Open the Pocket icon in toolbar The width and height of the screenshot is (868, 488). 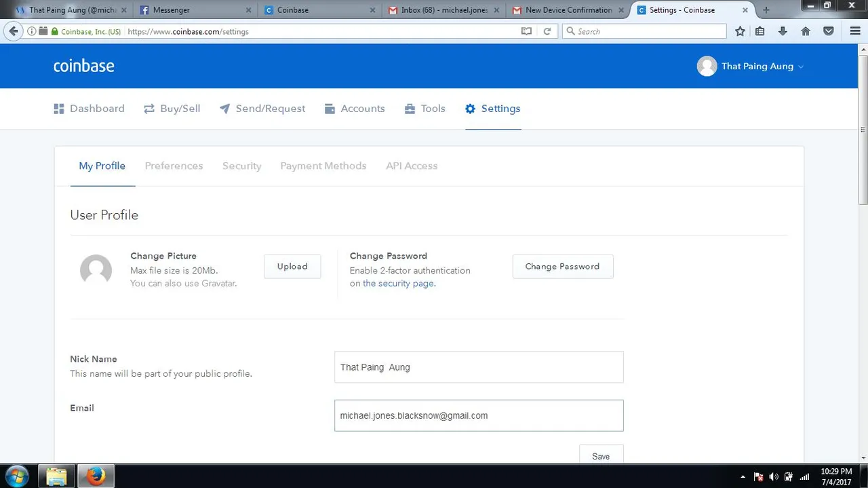[829, 31]
